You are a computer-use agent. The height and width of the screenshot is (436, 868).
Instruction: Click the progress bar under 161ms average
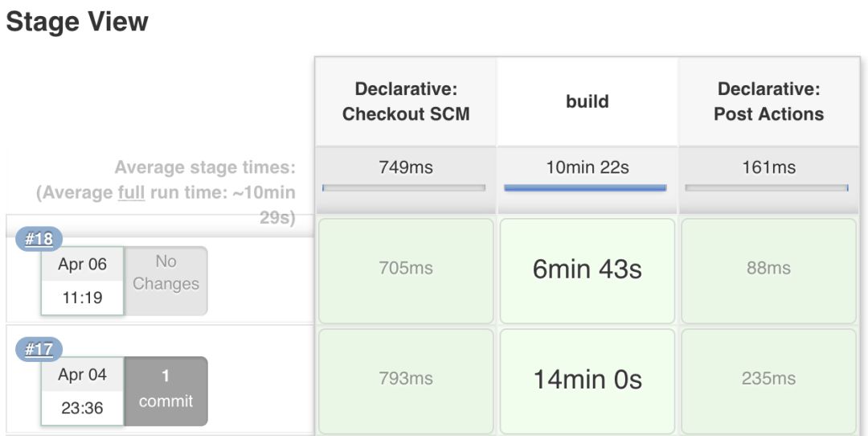pyautogui.click(x=767, y=188)
